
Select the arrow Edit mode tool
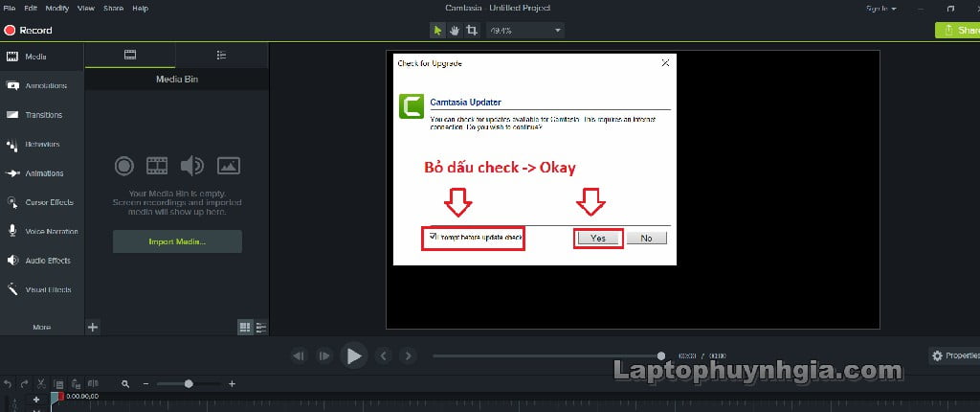437,30
